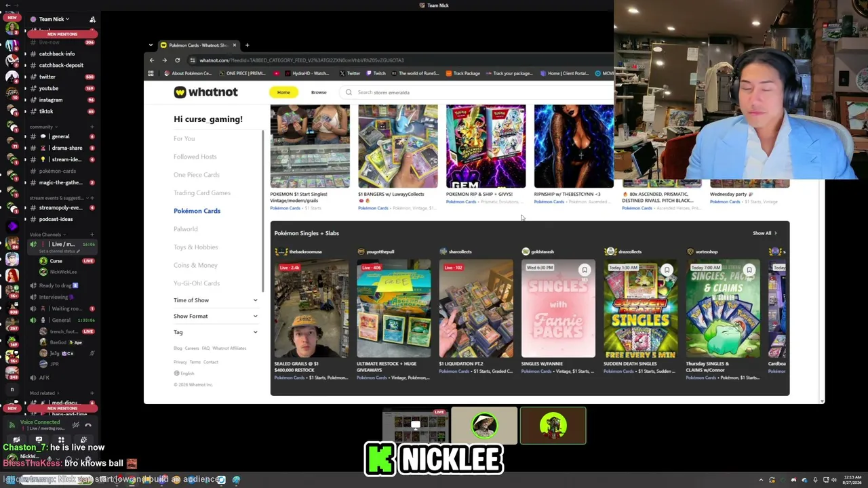Open the catchback-deposit Discord channel

point(61,65)
